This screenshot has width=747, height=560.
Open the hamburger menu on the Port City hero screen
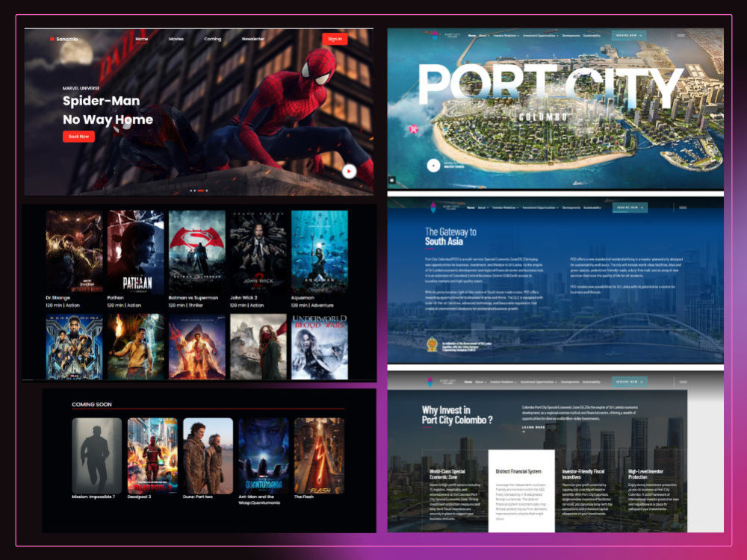tap(681, 35)
